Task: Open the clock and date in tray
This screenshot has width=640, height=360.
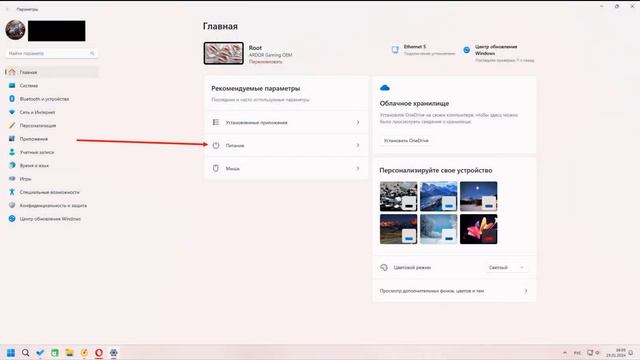Action: 616,353
